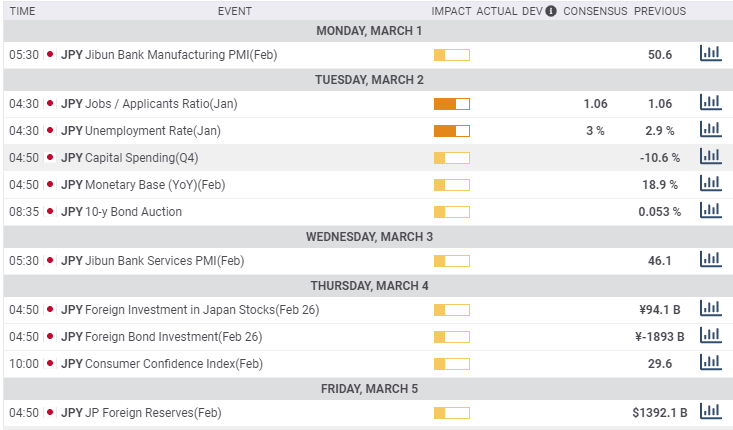Open Foreign Investment in Japan Stocks event
733x430 pixels.
tap(202, 309)
